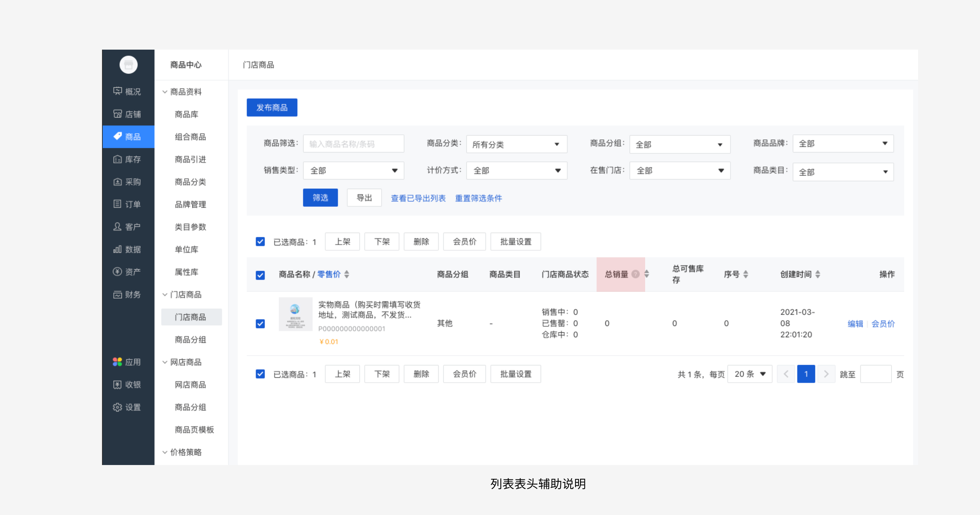Select the 数据 chart icon in sidebar
The width and height of the screenshot is (980, 515).
[117, 249]
